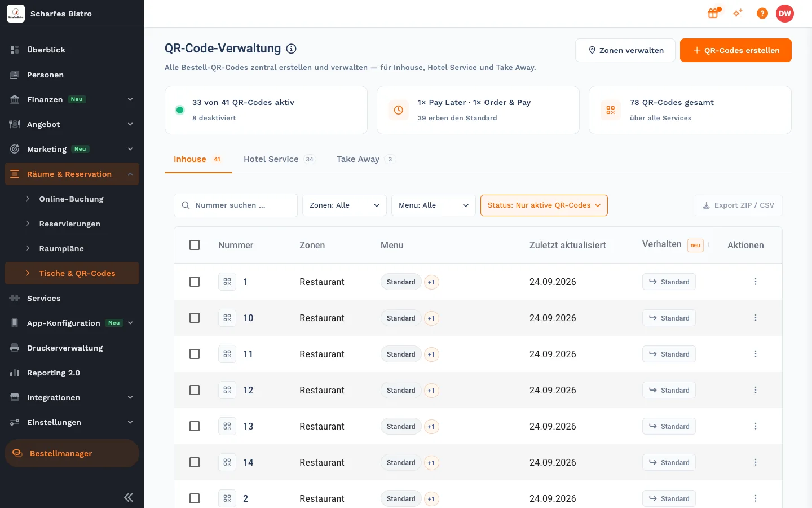Screen dimensions: 812x508
Task: Open the actions menu for table 11
Action: click(x=756, y=354)
